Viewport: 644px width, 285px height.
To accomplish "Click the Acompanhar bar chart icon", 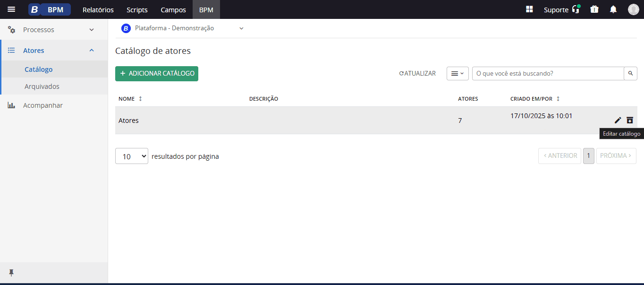I will [11, 105].
